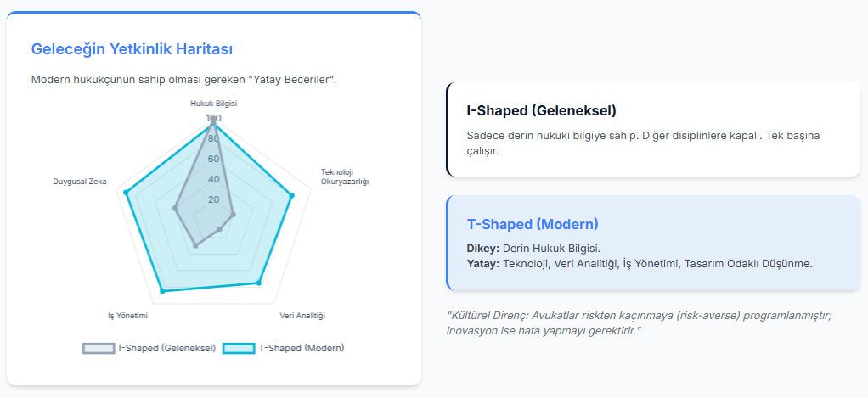Image resolution: width=868 pixels, height=398 pixels.
Task: Click the Geleceğin Yetkinlik Haritası heading
Action: click(132, 48)
